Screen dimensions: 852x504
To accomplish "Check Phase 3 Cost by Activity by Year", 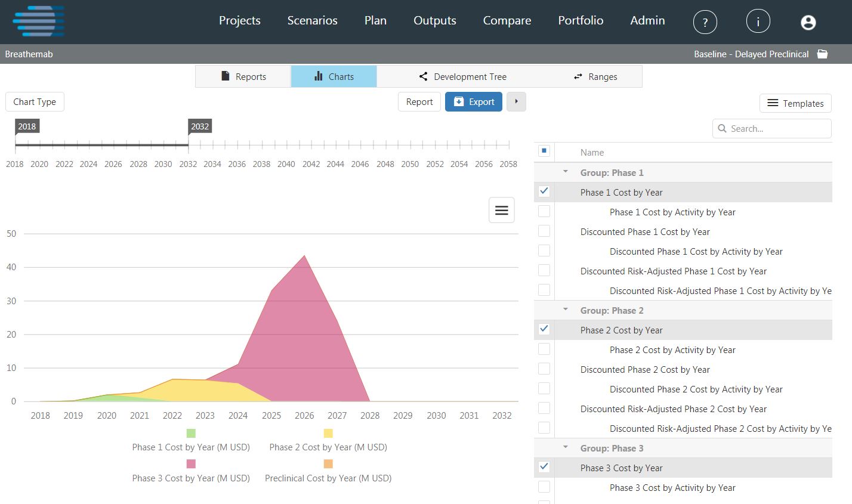I will [x=544, y=487].
